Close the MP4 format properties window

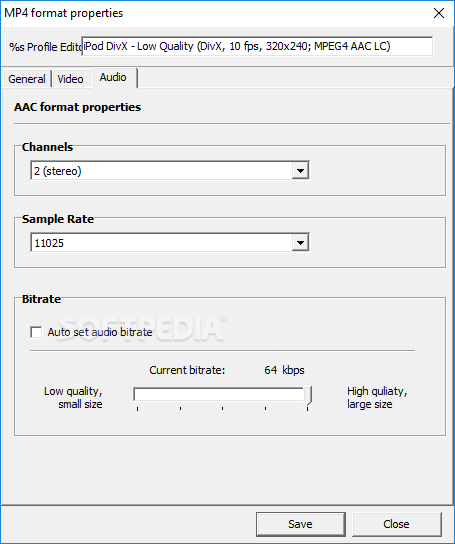click(439, 13)
